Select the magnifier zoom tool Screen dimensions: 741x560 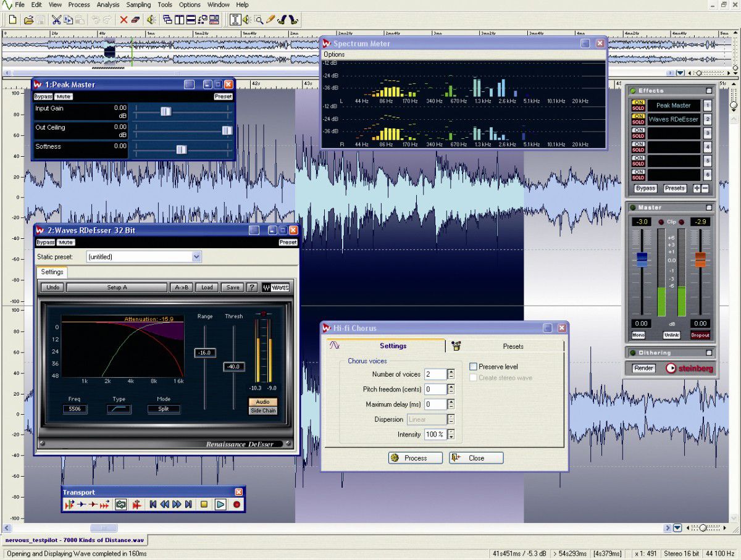point(259,20)
